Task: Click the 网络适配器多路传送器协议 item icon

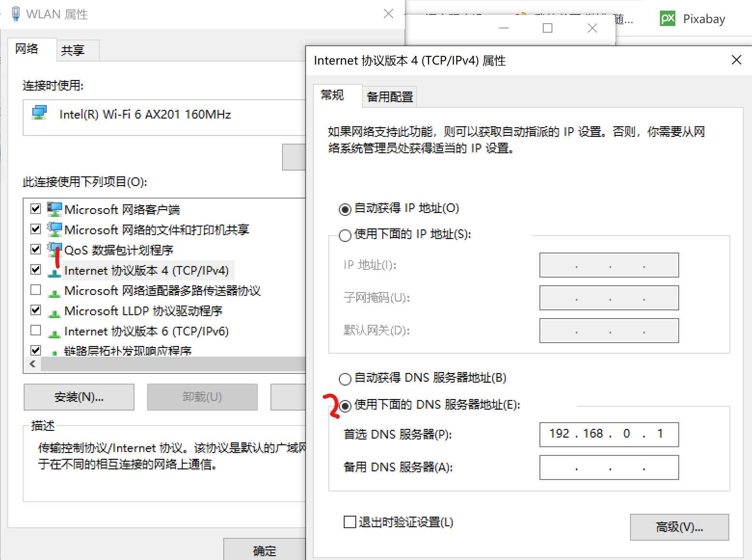Action: (x=54, y=292)
